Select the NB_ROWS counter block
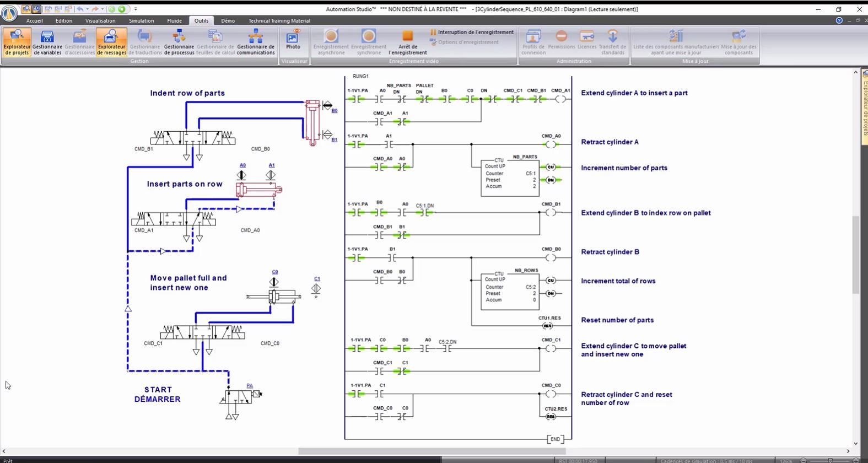 (510, 291)
